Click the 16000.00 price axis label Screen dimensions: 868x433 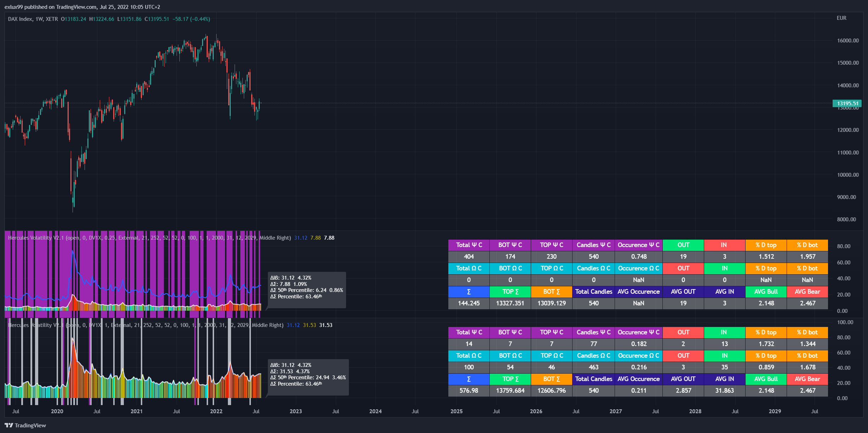pyautogui.click(x=847, y=41)
